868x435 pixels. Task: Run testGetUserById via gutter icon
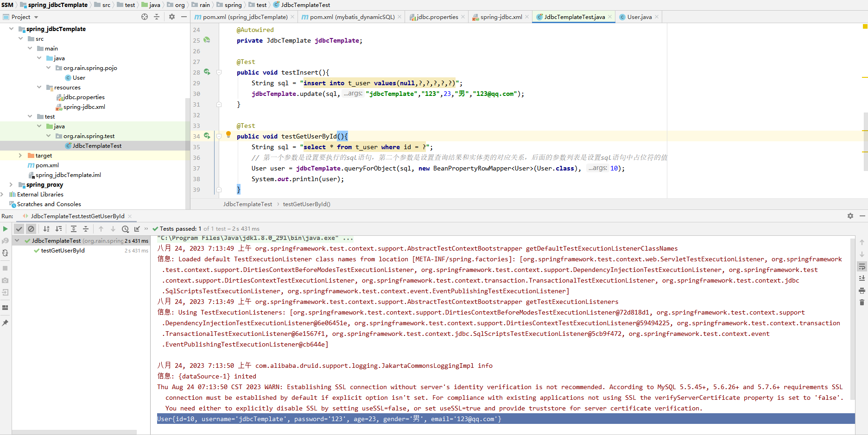click(207, 136)
